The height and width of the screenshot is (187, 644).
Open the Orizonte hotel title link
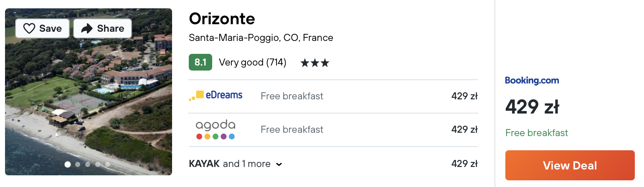click(x=222, y=18)
